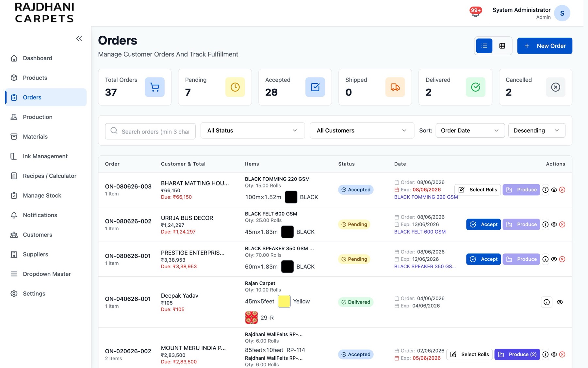Click the Shipped truck icon
The image size is (588, 368).
tap(395, 87)
